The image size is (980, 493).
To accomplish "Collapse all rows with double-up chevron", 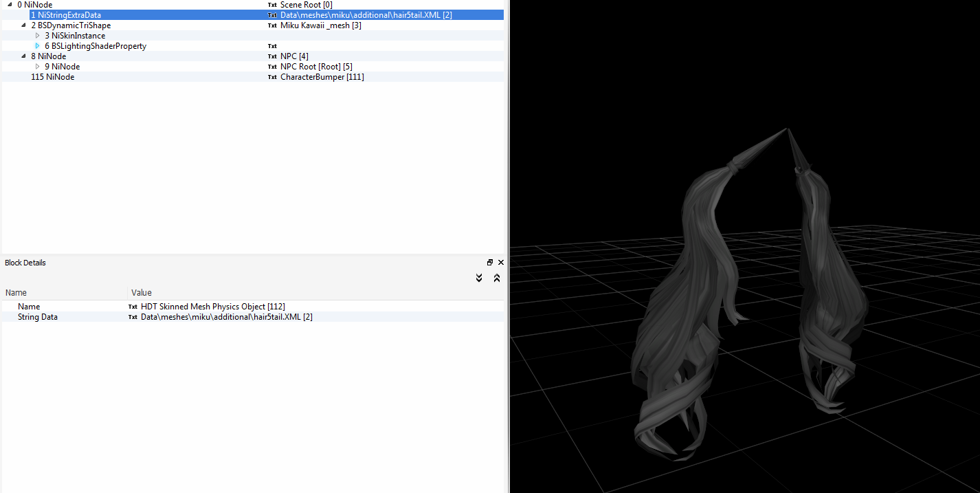I will [x=497, y=278].
